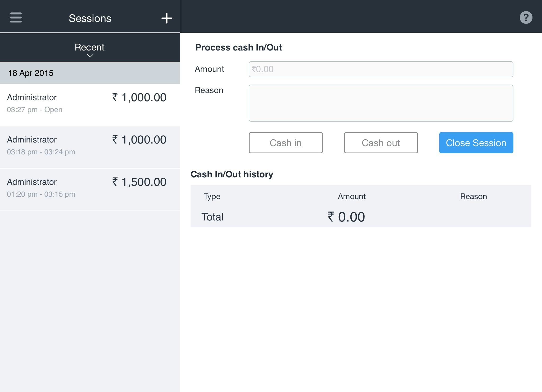Click the Amount input field

click(381, 69)
